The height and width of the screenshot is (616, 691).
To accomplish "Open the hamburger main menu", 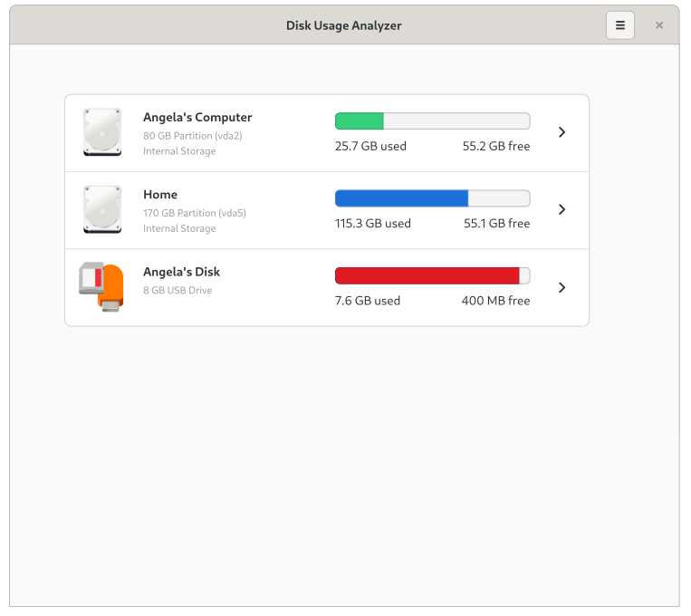I will coord(620,25).
